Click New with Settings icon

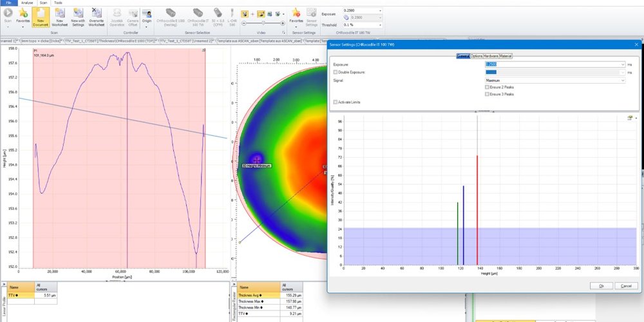tap(78, 13)
